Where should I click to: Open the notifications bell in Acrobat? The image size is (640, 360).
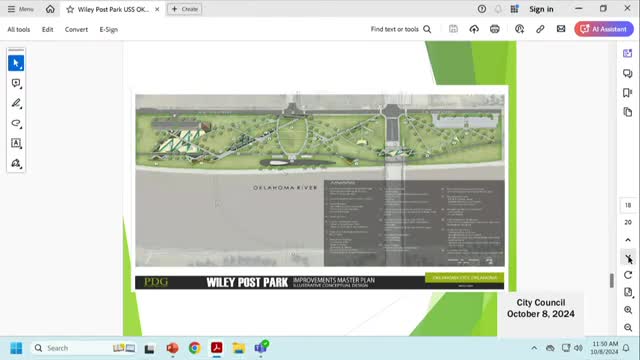498,9
